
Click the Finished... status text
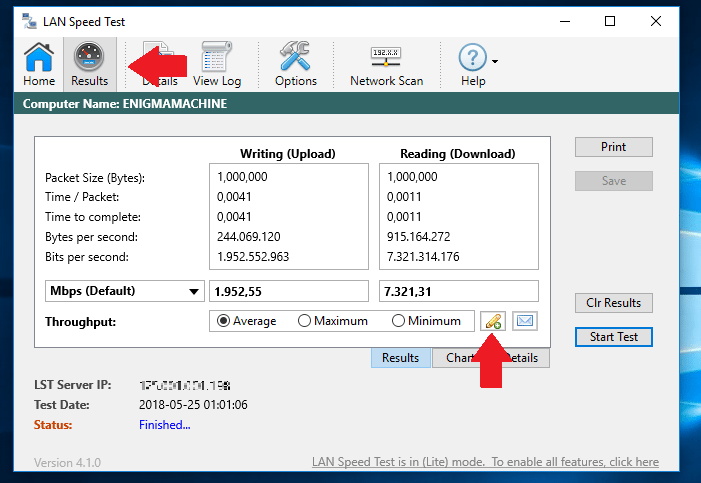click(x=165, y=425)
